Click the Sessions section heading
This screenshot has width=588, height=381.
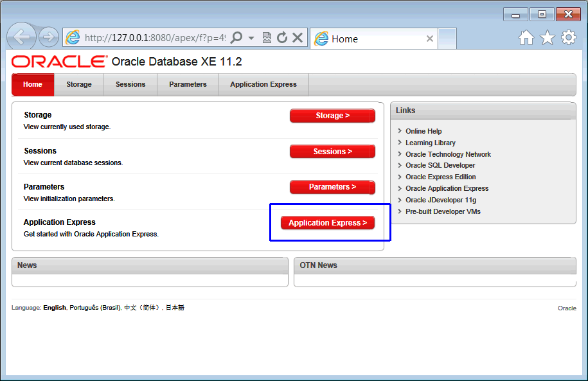[40, 151]
